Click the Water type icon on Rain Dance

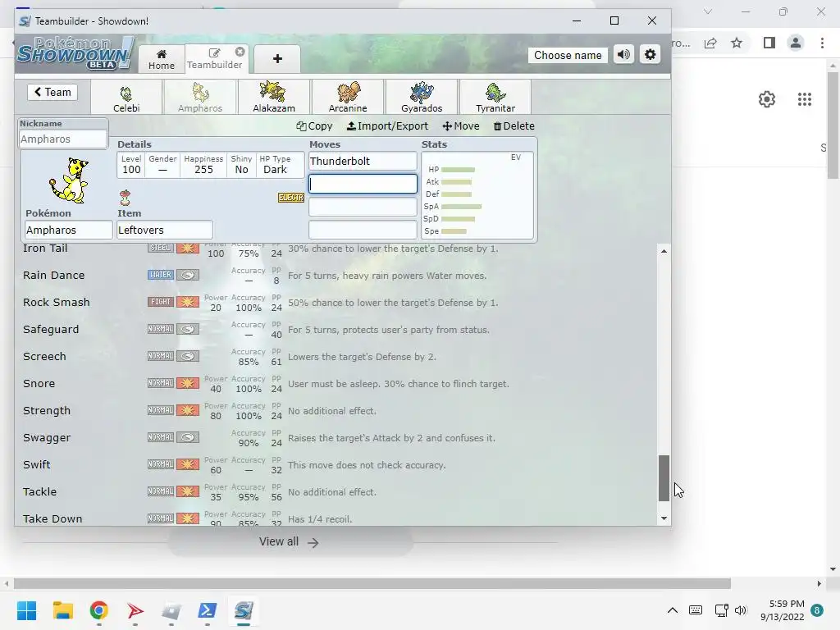[x=160, y=275]
